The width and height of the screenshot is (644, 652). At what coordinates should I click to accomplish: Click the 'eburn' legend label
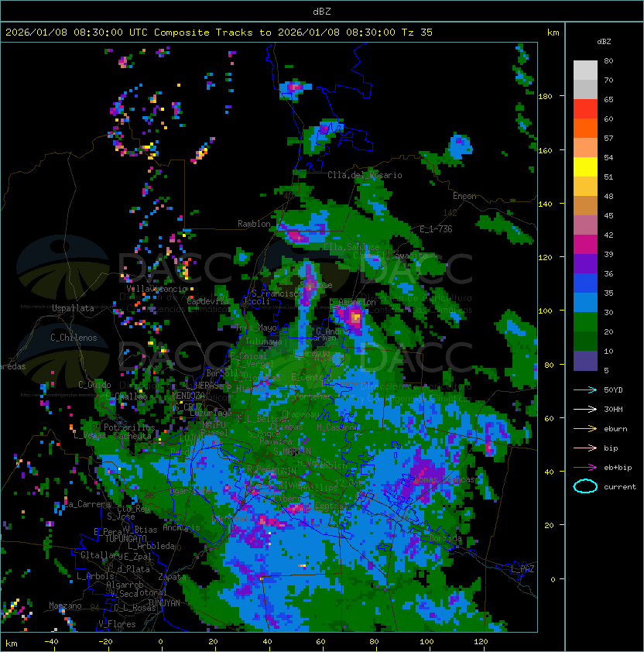pyautogui.click(x=615, y=429)
